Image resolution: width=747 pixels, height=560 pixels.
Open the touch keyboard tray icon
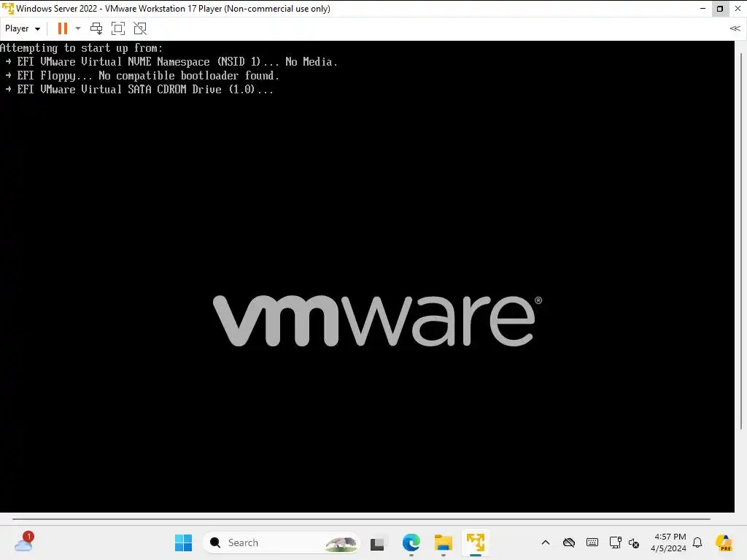[592, 542]
